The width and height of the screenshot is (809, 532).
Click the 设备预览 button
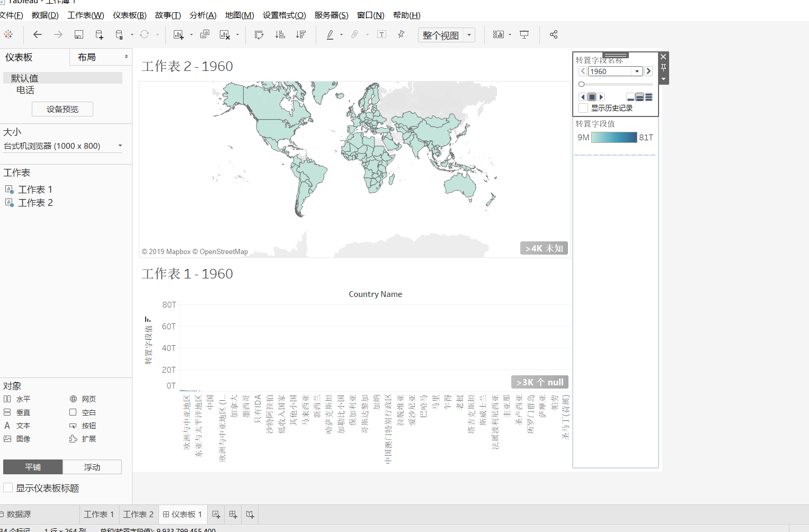pyautogui.click(x=62, y=109)
